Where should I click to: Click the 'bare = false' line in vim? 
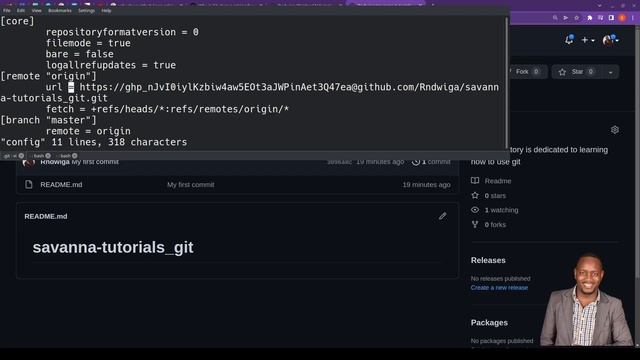click(80, 54)
